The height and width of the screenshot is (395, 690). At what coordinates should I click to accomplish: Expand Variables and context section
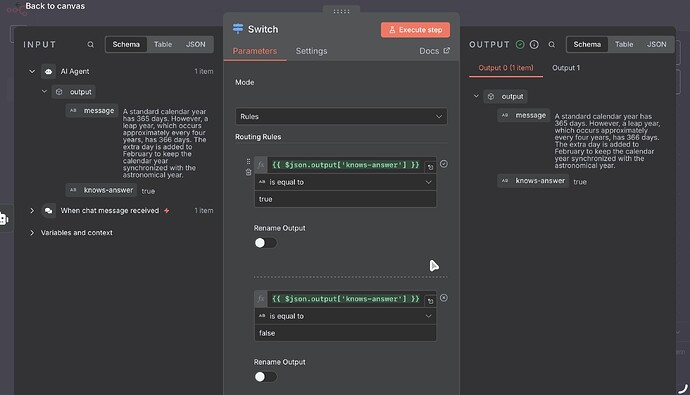point(32,233)
